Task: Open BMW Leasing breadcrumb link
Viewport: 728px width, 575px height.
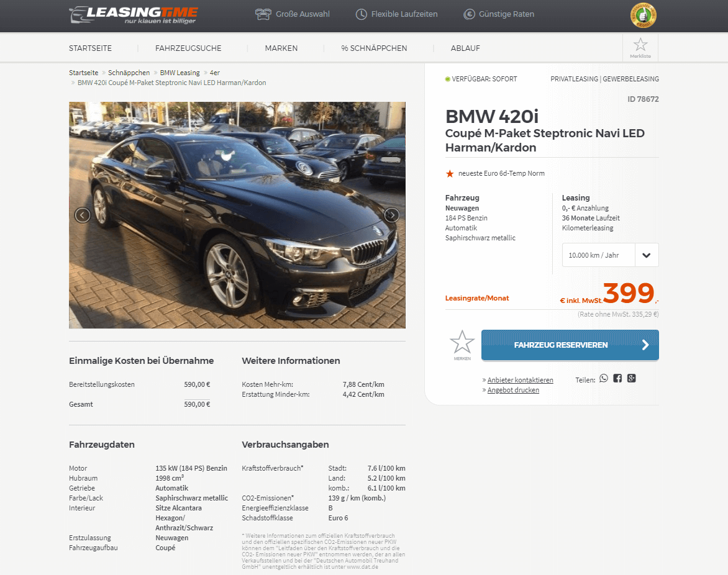Action: click(x=180, y=73)
